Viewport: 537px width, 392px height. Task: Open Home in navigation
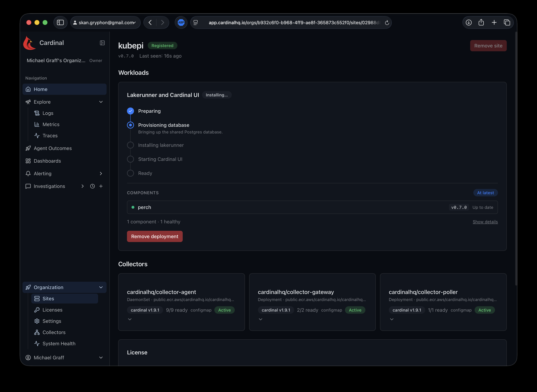(x=64, y=89)
